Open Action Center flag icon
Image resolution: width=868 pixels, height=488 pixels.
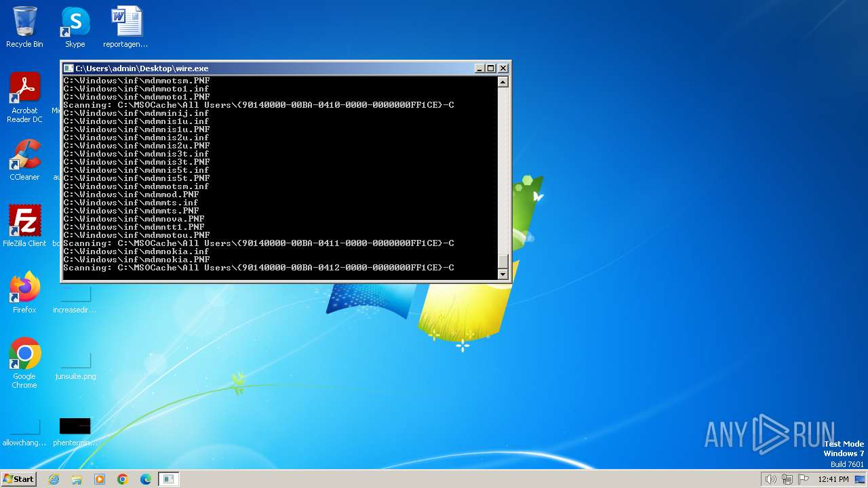[804, 479]
